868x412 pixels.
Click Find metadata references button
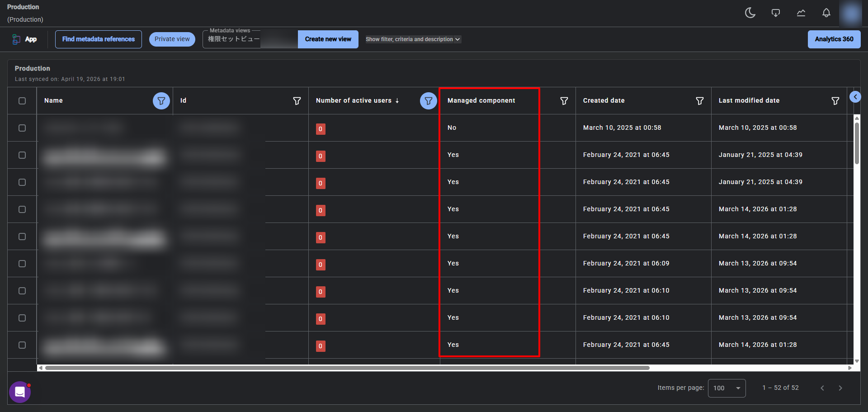click(99, 39)
